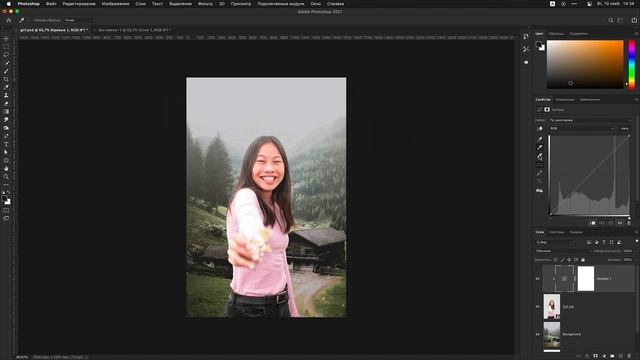Open the Изображение menu
Viewport: 640px width, 360px height.
pos(115,4)
